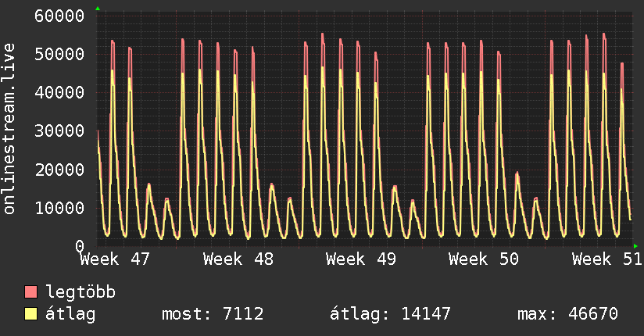The image size is (644, 336).
Task: Click the 10000 y-axis label
Action: pyautogui.click(x=59, y=209)
